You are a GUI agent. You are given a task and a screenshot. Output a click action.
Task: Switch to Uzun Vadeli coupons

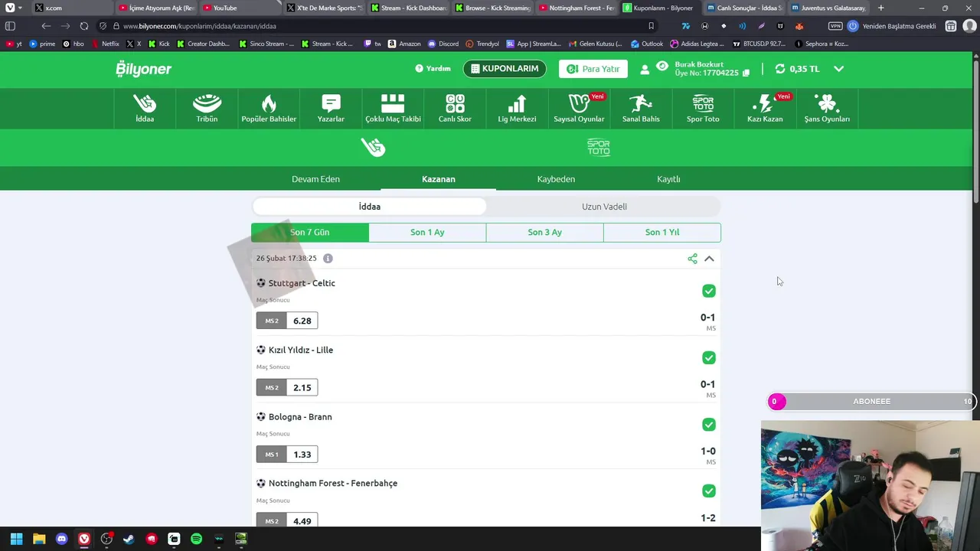[604, 207]
